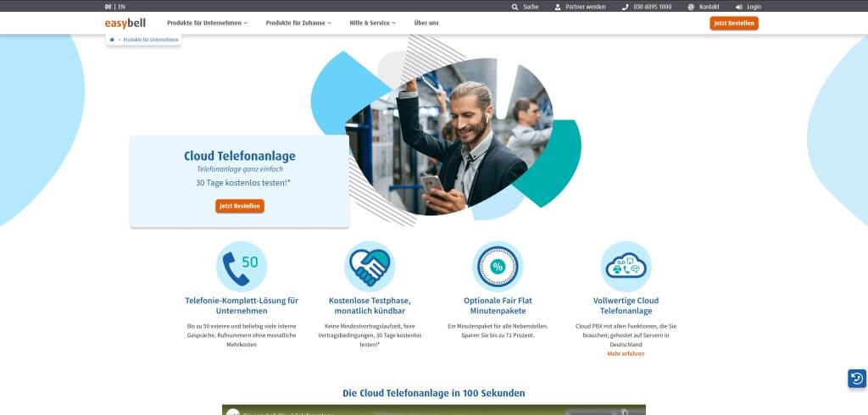Click phone number 030 8095 1000
Viewport: 868px width, 415px height.
pos(653,7)
